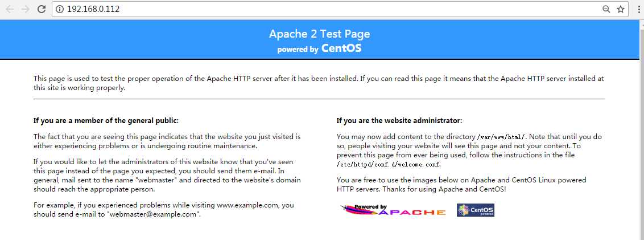Click the paragraph beginning 'This page is used to test'
Screen dimensions: 644x240
319,83
